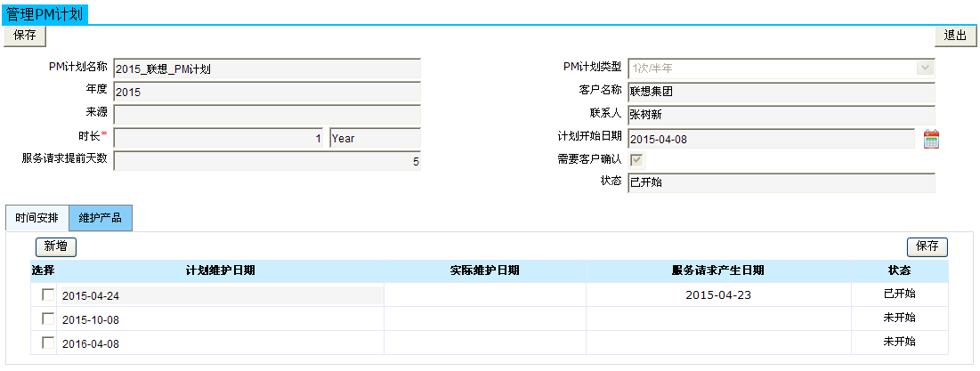Focus the PM计划名称 input field
Viewport: 980px width, 371px height.
click(267, 69)
